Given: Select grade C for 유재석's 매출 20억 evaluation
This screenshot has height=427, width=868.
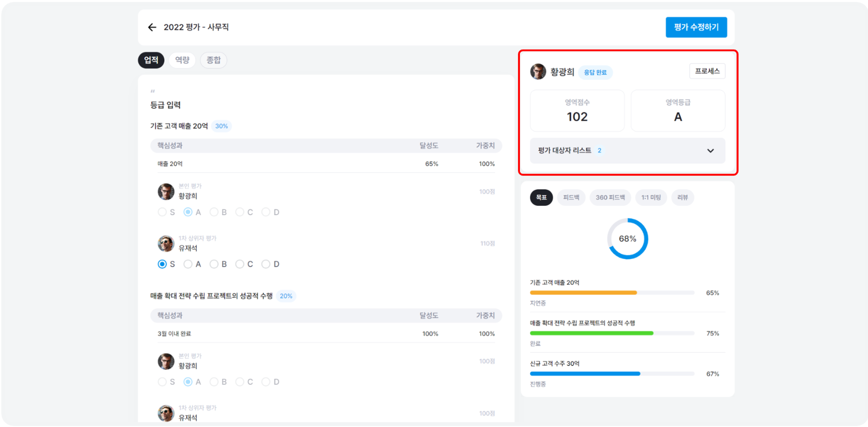Looking at the screenshot, I should [240, 264].
